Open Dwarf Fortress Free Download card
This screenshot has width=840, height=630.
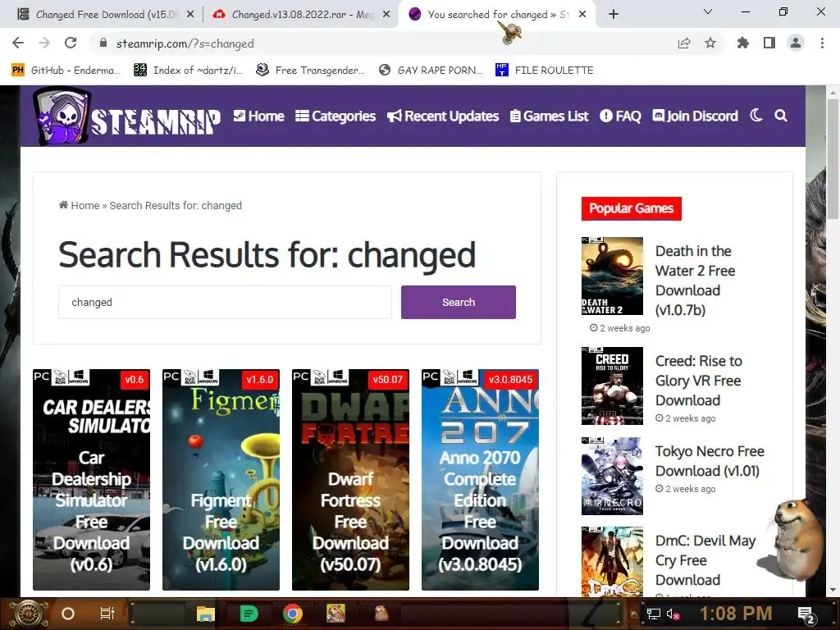click(x=350, y=479)
